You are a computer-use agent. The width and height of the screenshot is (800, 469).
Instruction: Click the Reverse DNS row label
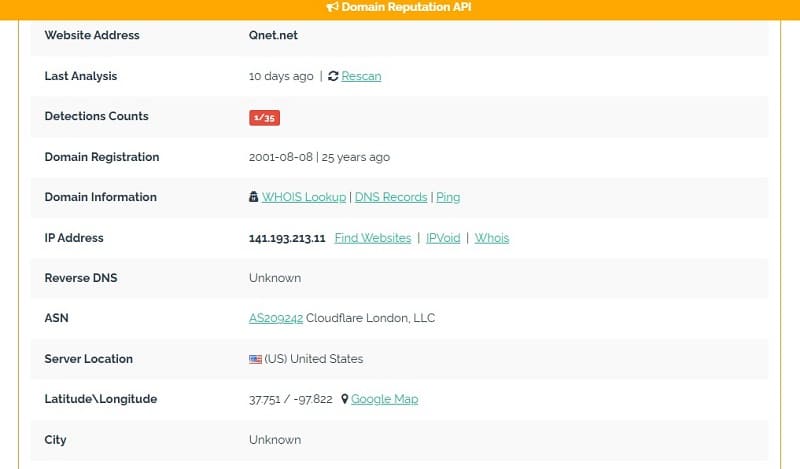[81, 278]
